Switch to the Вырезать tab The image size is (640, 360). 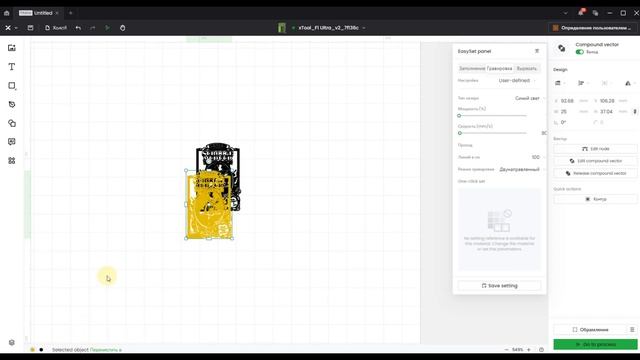527,69
